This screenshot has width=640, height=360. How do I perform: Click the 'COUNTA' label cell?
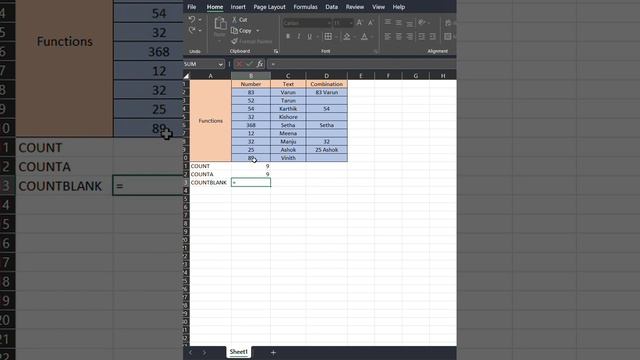(211, 174)
